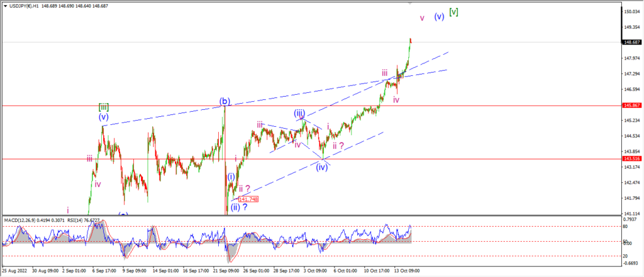
Task: Select the blue (b) wave label
Action: click(x=225, y=100)
